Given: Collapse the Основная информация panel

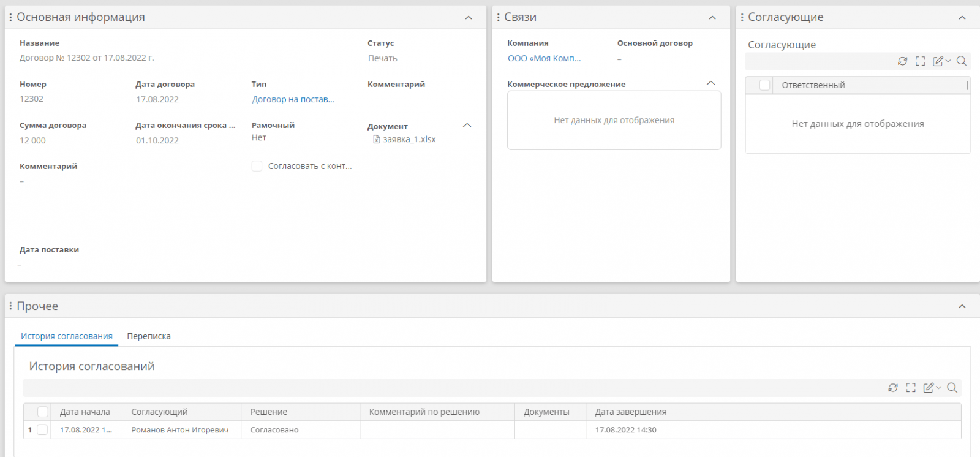Looking at the screenshot, I should click(469, 18).
